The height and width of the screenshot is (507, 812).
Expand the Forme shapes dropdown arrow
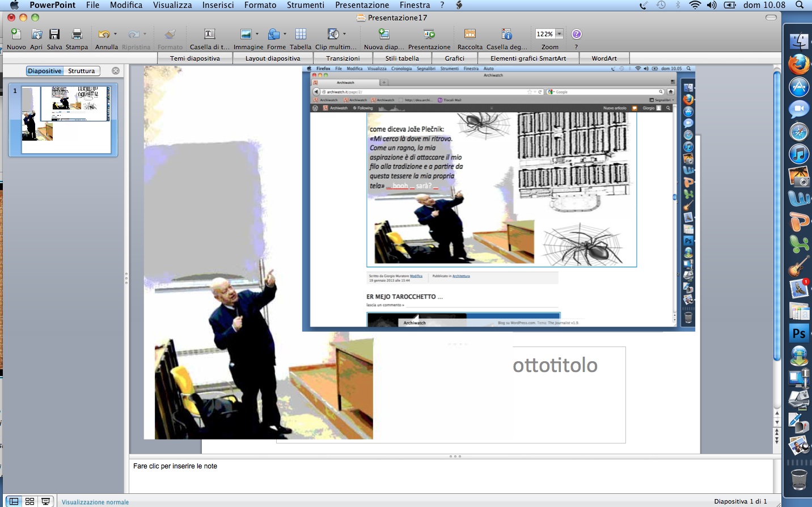[285, 34]
